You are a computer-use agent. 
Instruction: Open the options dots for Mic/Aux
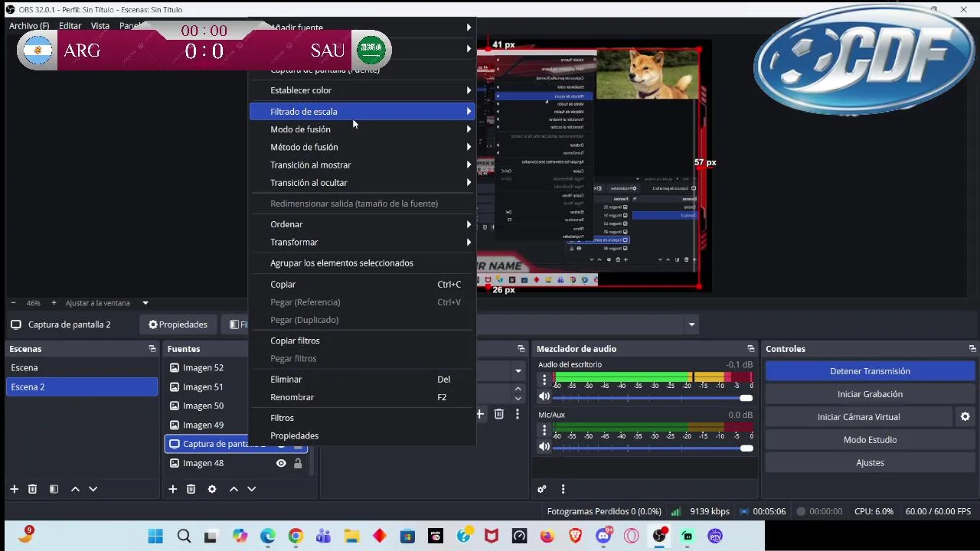tap(544, 430)
